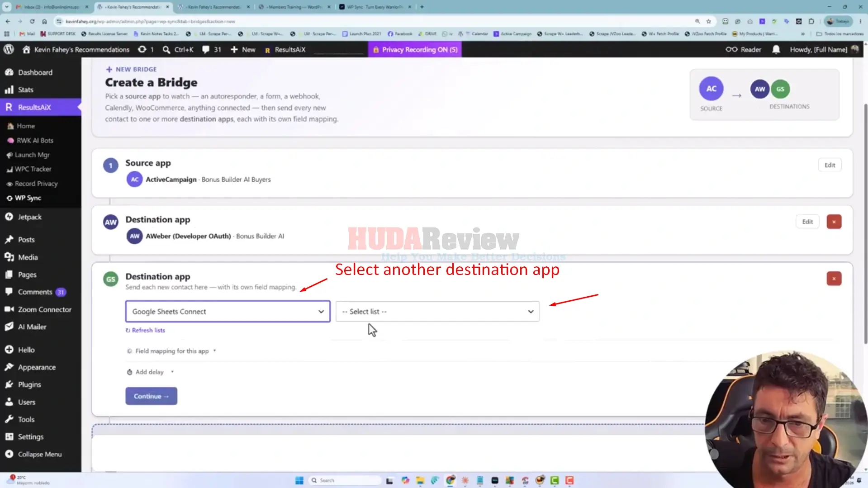Click the browser reload button

coord(32,21)
